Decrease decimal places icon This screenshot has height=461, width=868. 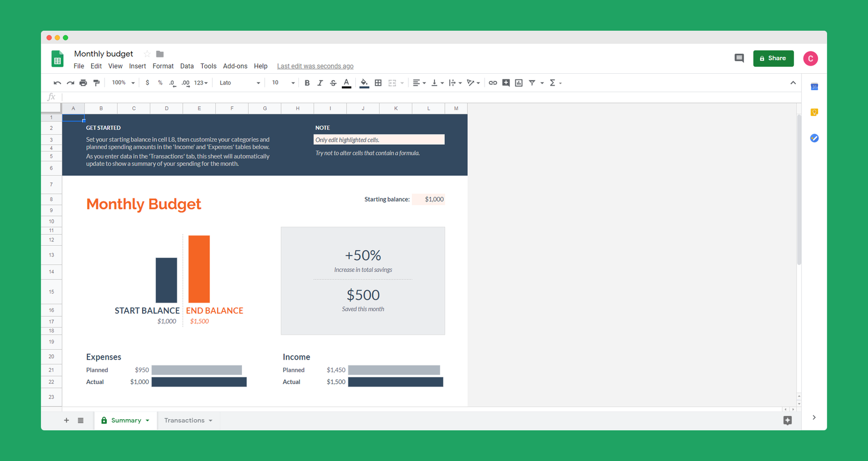pos(172,83)
